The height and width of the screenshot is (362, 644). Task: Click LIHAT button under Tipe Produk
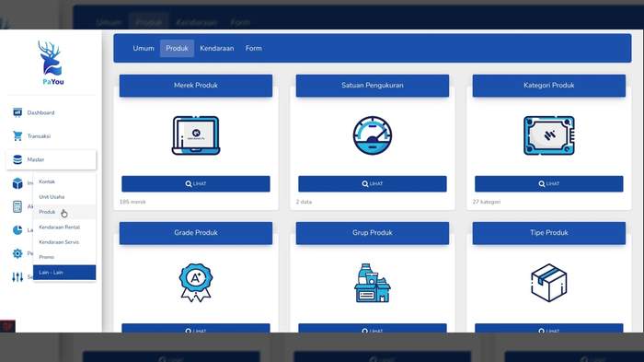pyautogui.click(x=548, y=328)
